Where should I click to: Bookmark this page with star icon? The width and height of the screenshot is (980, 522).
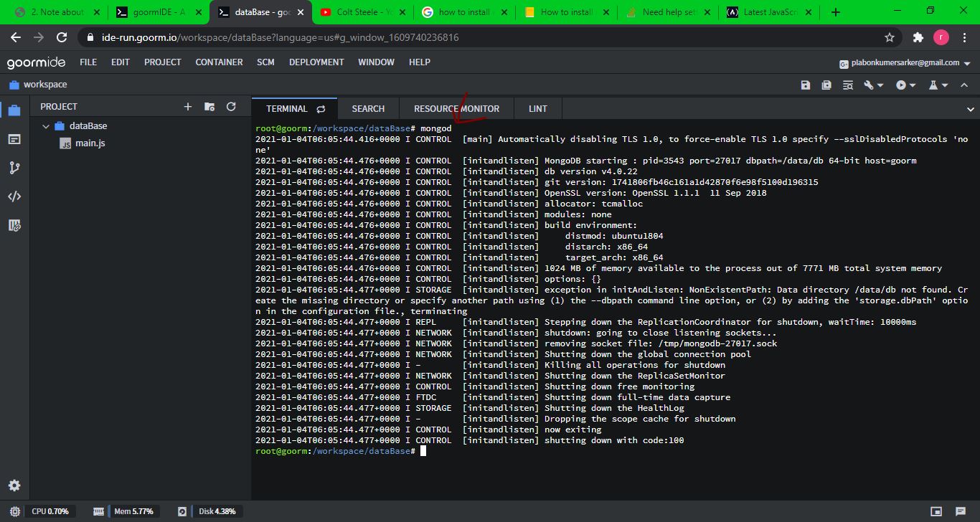point(890,37)
